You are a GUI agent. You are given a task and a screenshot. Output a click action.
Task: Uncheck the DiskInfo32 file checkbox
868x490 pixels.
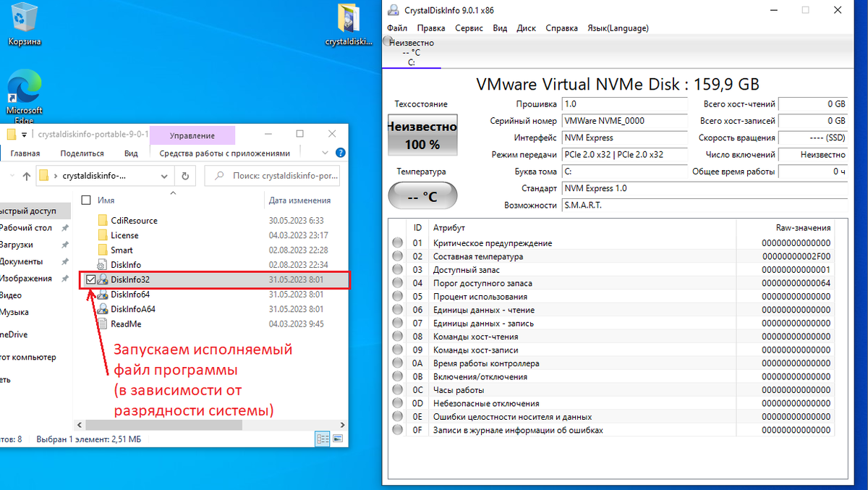[x=90, y=279]
